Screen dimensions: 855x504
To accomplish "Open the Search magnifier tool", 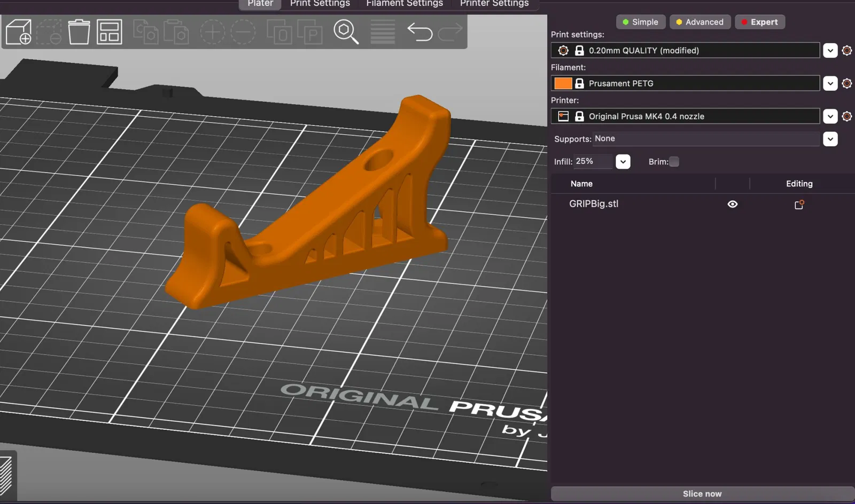I will point(346,32).
